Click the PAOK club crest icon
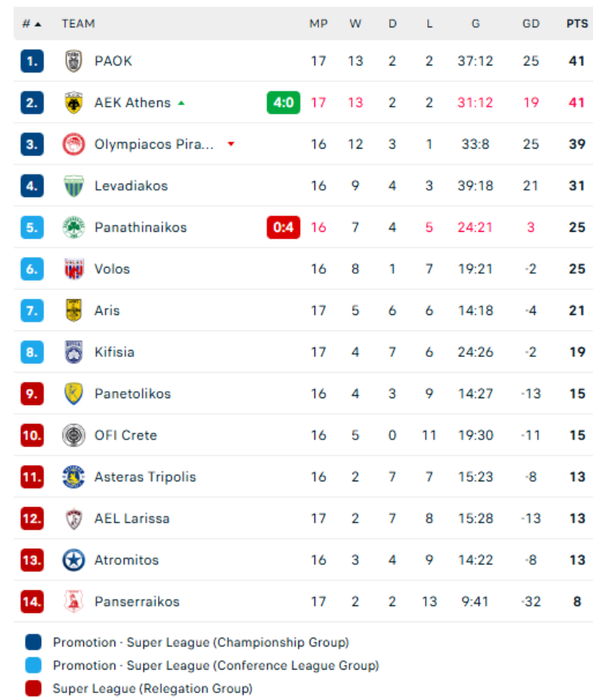Viewport: 593px width, 700px height. [73, 61]
